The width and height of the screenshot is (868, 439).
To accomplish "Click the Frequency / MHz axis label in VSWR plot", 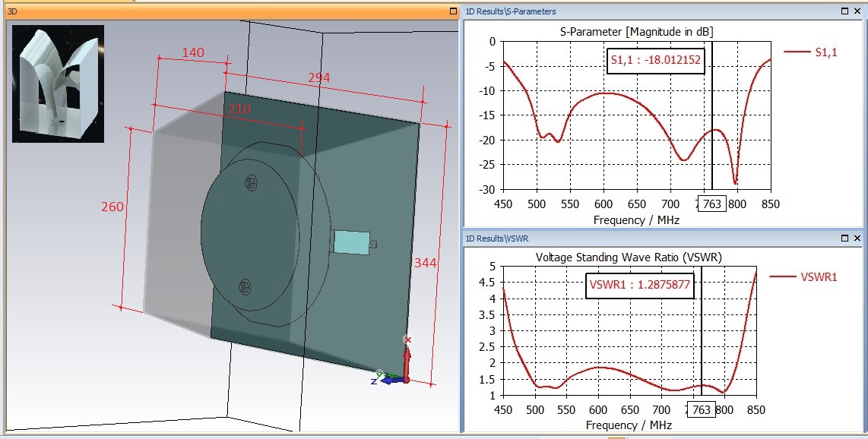I will click(x=629, y=425).
